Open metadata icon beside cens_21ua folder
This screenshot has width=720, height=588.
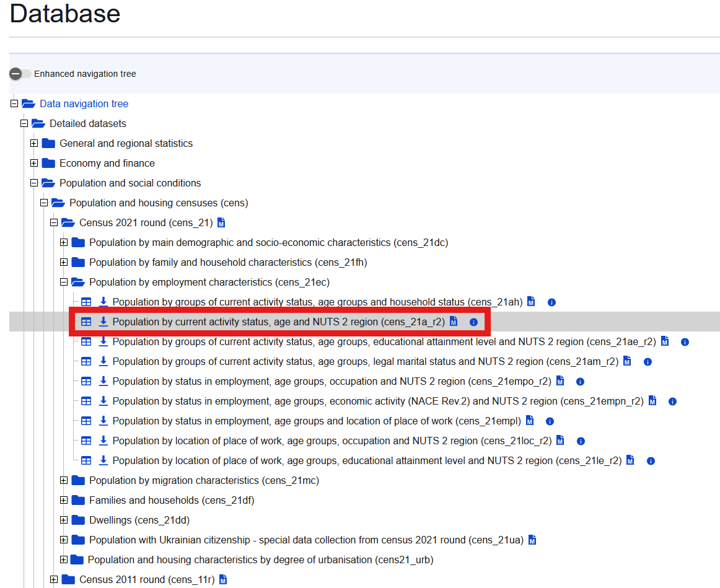(532, 540)
